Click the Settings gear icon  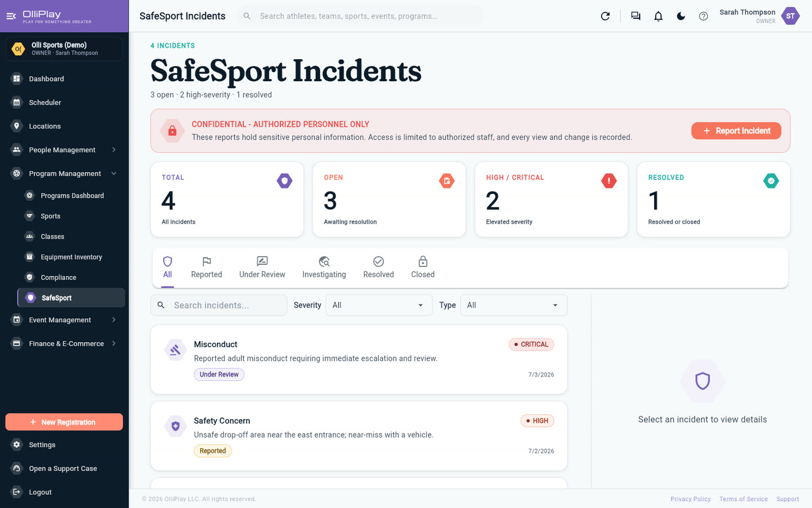tap(16, 444)
